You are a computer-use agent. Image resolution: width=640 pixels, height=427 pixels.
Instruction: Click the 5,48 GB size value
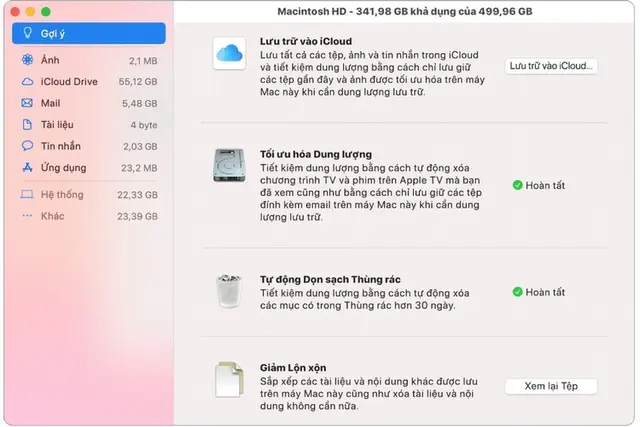140,103
